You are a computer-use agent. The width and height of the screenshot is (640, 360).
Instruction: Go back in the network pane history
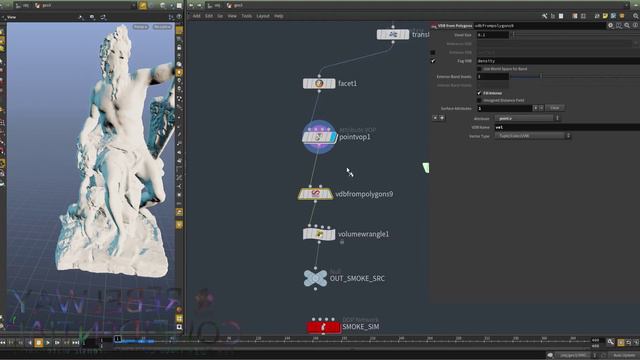[191, 5]
